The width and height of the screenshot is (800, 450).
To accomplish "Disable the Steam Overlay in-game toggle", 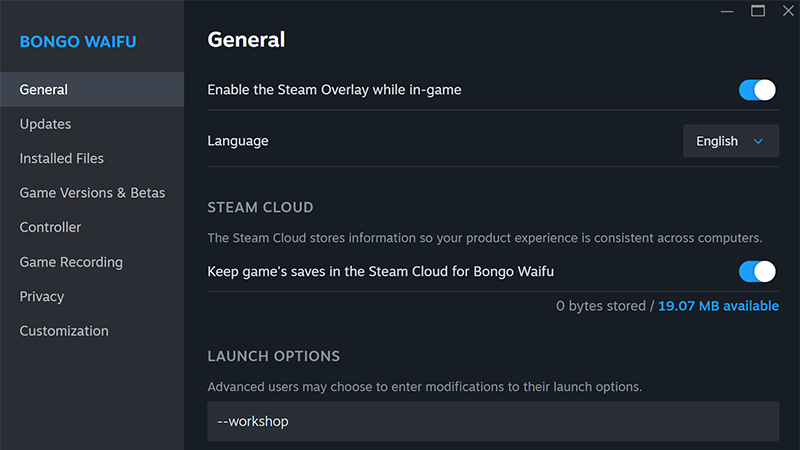I will tap(757, 90).
